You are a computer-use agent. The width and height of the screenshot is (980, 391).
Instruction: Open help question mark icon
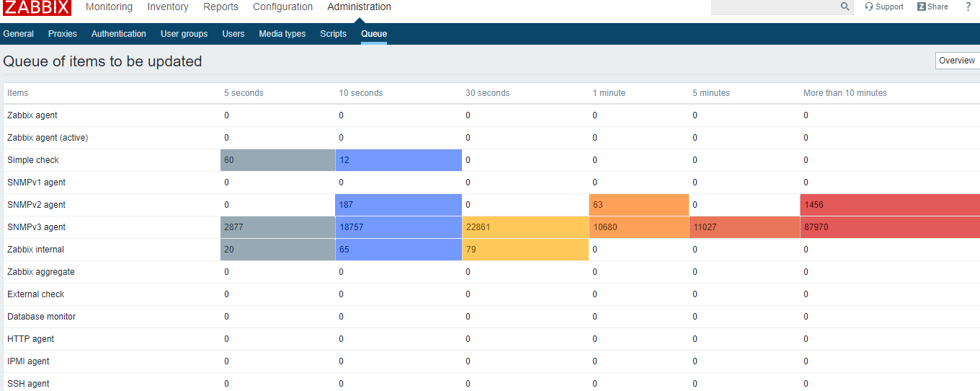coord(968,6)
